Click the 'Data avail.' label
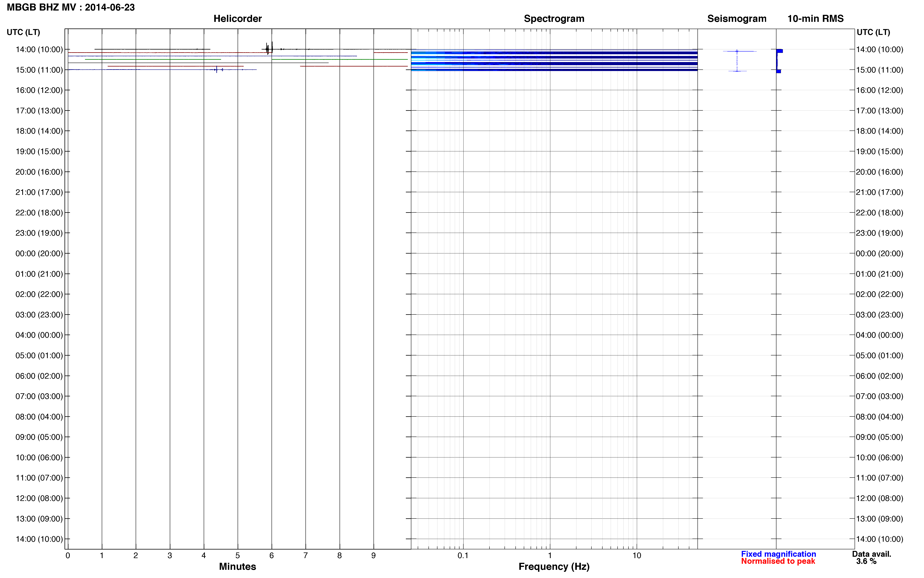Screen dimensions: 924x578 click(871, 554)
